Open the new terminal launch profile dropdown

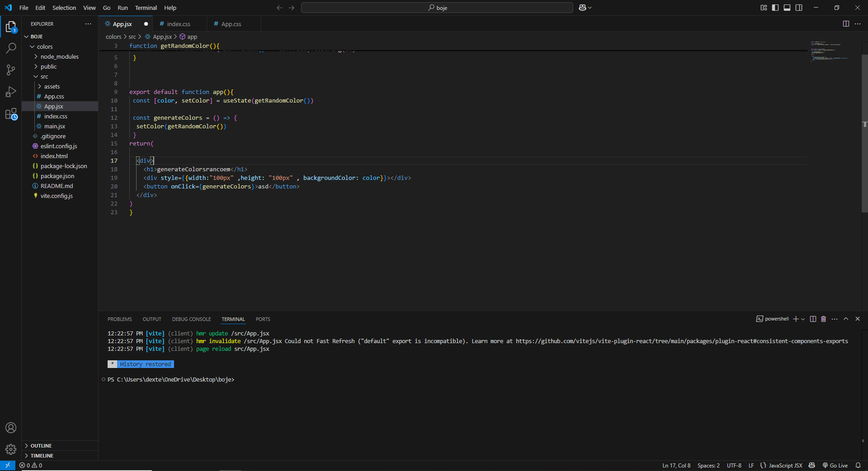tap(803, 319)
